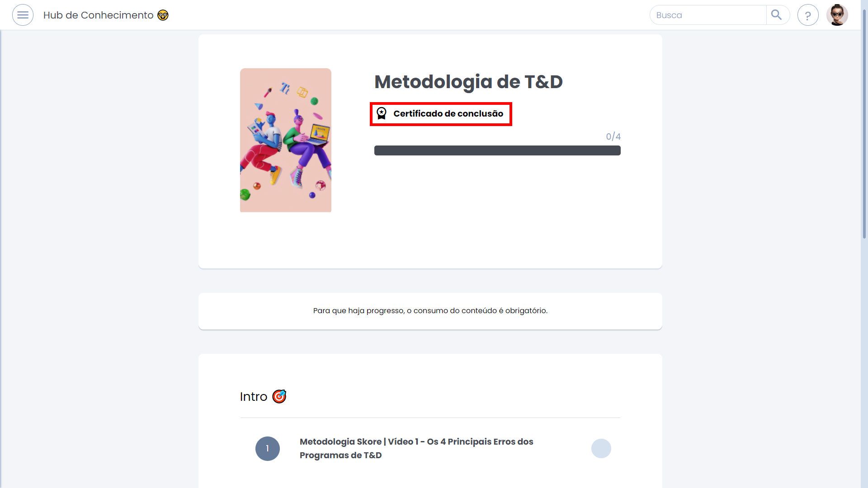Click the mandatory content consumption notice
The image size is (868, 488).
(x=430, y=311)
